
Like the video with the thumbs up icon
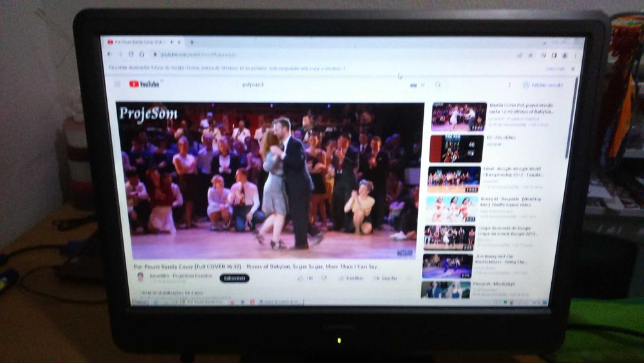tap(300, 279)
